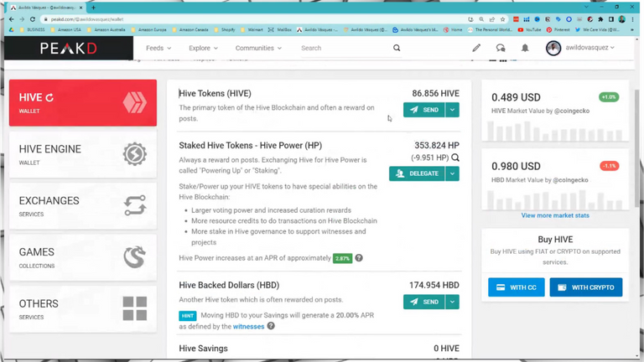
Task: Open the Amazon USA bookmark
Action: coord(66,30)
